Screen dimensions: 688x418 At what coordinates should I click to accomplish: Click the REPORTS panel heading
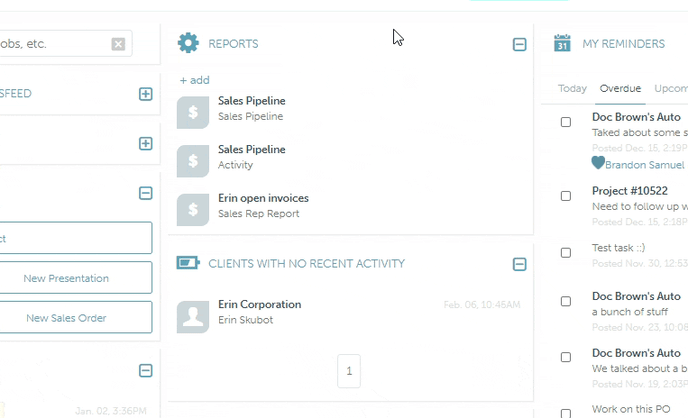(233, 44)
